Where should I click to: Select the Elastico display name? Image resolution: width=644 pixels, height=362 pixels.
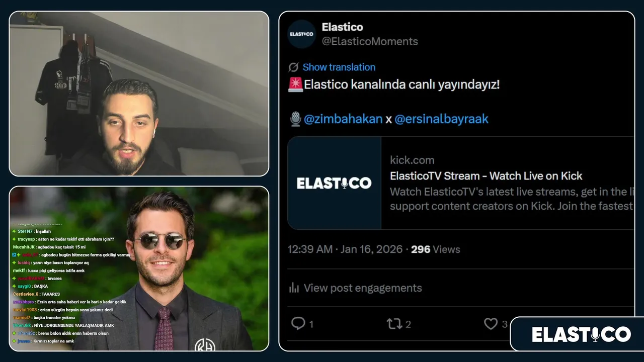pos(342,27)
